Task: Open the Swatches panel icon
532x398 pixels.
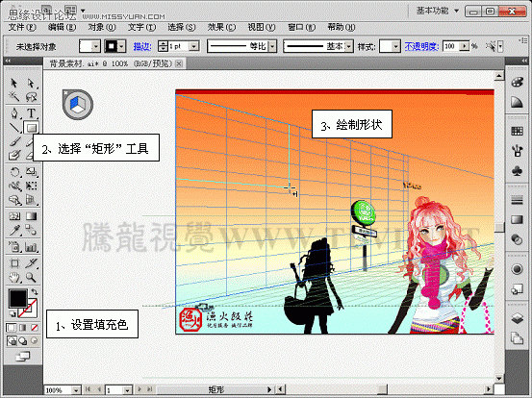Action: [x=517, y=131]
